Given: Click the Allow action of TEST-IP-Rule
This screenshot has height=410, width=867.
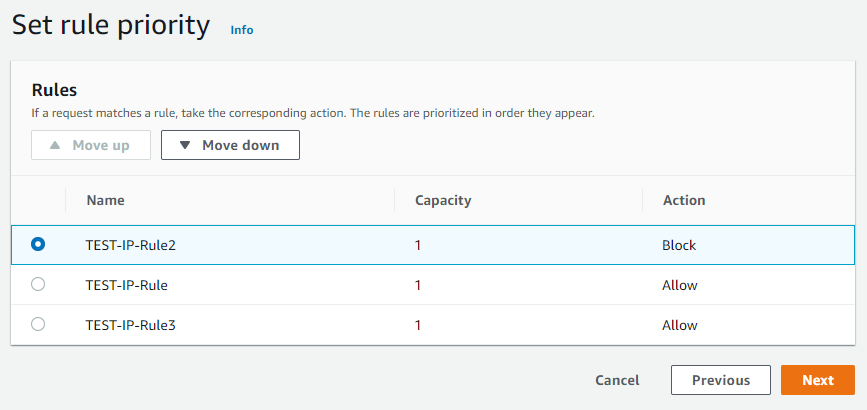Looking at the screenshot, I should pos(680,285).
